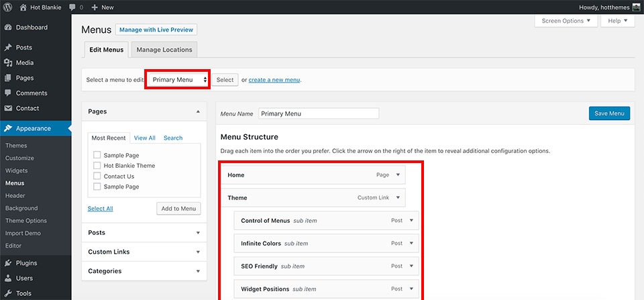Switch to the Search pages tab
644x300 pixels.
pyautogui.click(x=173, y=138)
